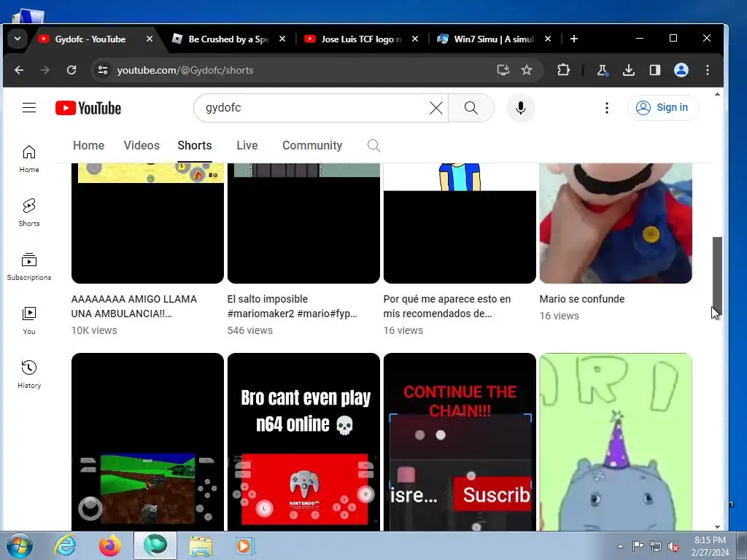Click the magnifier search button

471,108
